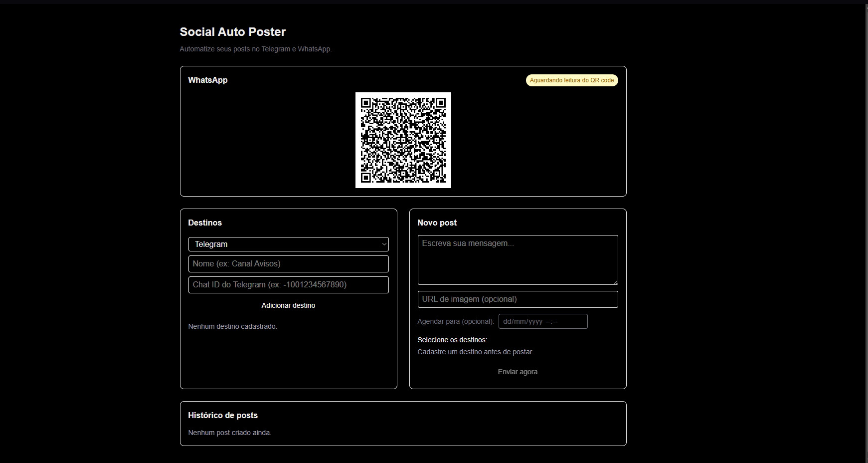Click 'Cadastre um destino antes de postar.' text
Image resolution: width=868 pixels, height=463 pixels.
476,352
